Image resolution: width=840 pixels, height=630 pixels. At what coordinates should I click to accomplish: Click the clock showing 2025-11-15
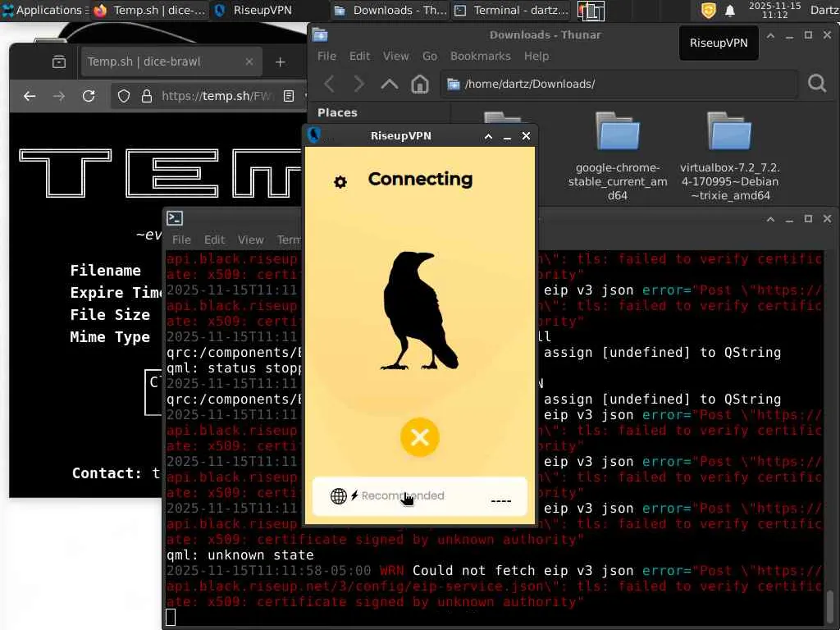point(774,10)
